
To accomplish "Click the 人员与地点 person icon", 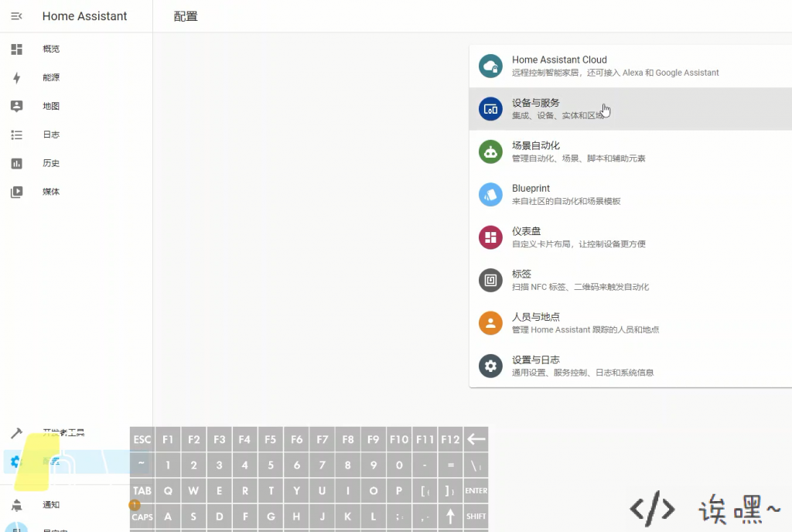I will tap(490, 323).
